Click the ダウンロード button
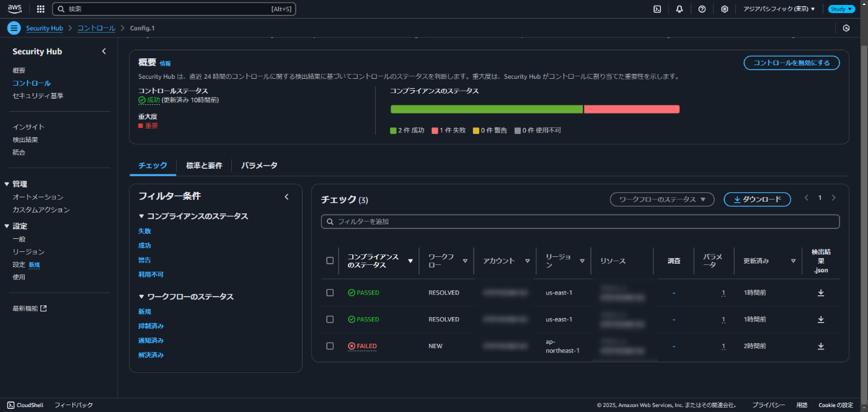This screenshot has width=868, height=412. (x=757, y=199)
